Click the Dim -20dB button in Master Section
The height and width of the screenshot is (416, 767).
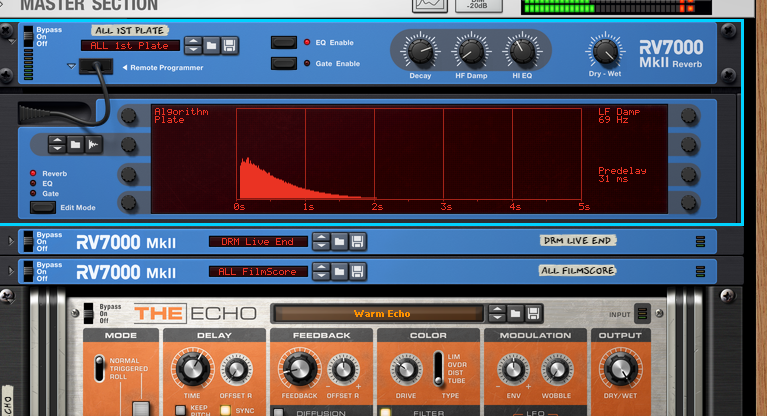point(478,4)
